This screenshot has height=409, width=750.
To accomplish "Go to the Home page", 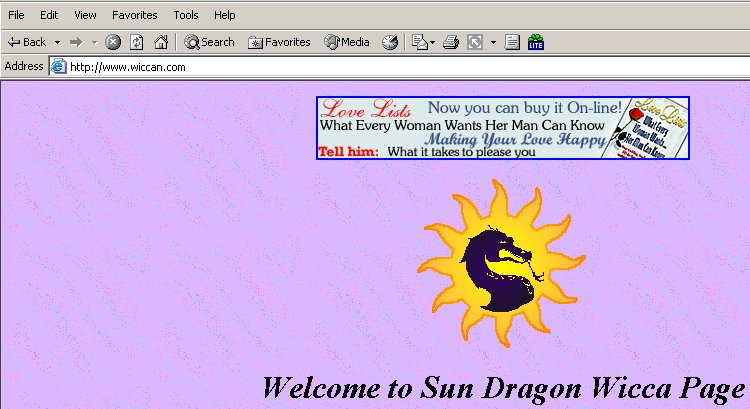I will pyautogui.click(x=161, y=43).
